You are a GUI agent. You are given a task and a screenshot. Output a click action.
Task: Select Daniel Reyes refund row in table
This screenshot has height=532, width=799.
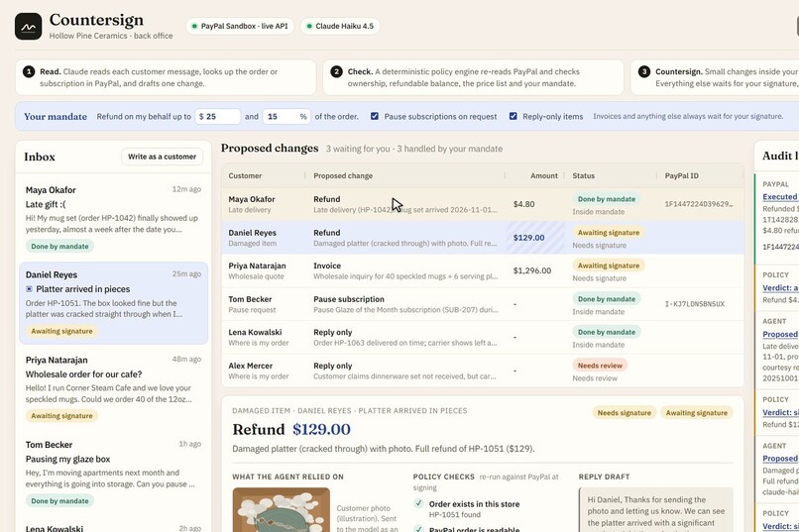click(483, 238)
